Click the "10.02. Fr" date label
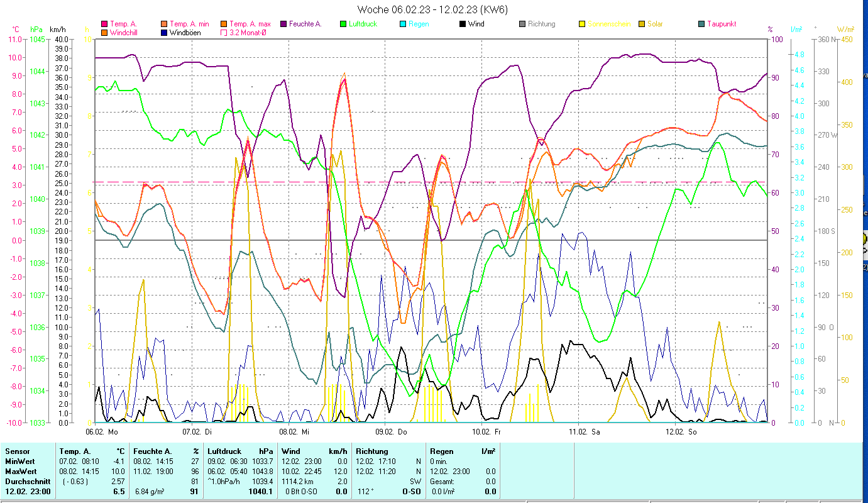Image resolution: width=868 pixels, height=503 pixels. click(x=488, y=432)
